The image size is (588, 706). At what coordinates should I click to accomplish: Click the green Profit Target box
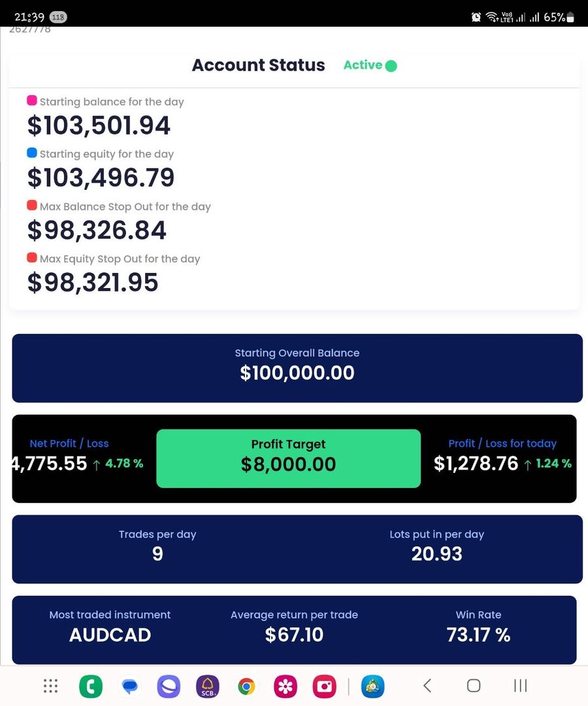288,458
